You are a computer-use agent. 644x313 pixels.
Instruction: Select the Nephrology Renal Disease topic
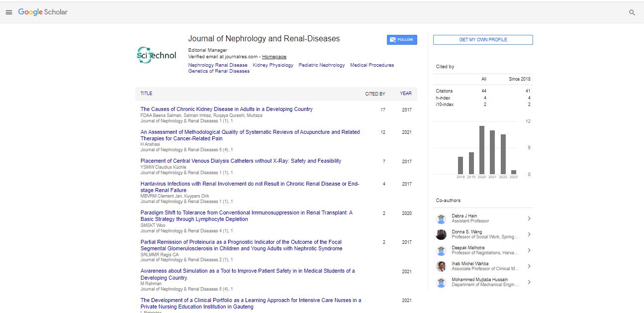218,65
